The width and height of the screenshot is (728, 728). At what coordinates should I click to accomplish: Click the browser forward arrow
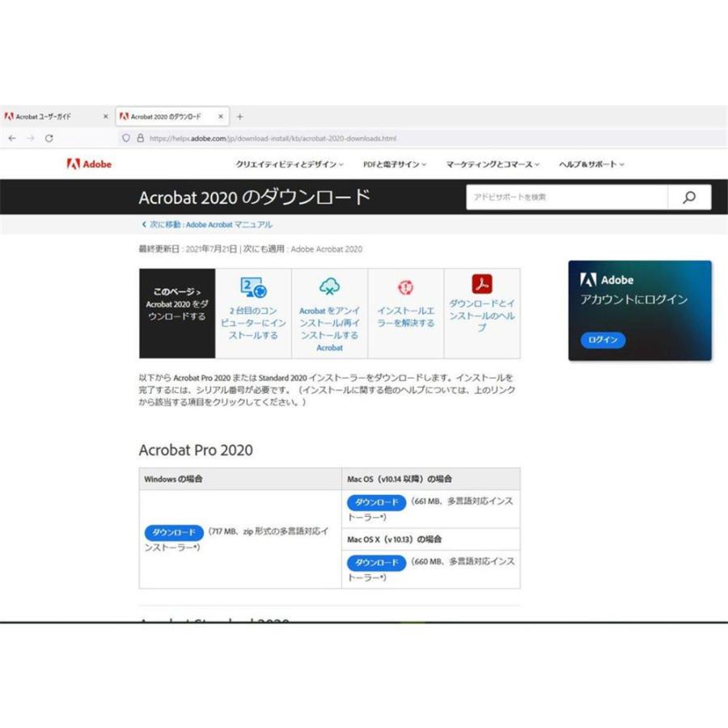point(31,138)
